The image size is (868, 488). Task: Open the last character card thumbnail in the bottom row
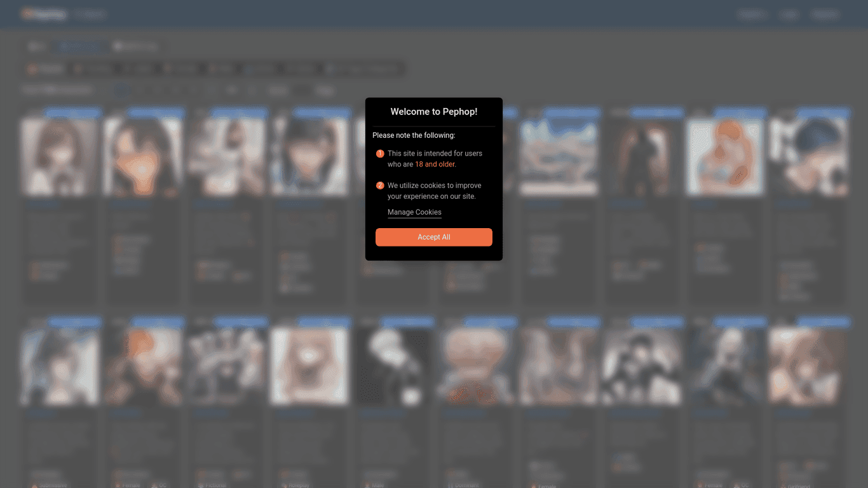[x=808, y=365]
